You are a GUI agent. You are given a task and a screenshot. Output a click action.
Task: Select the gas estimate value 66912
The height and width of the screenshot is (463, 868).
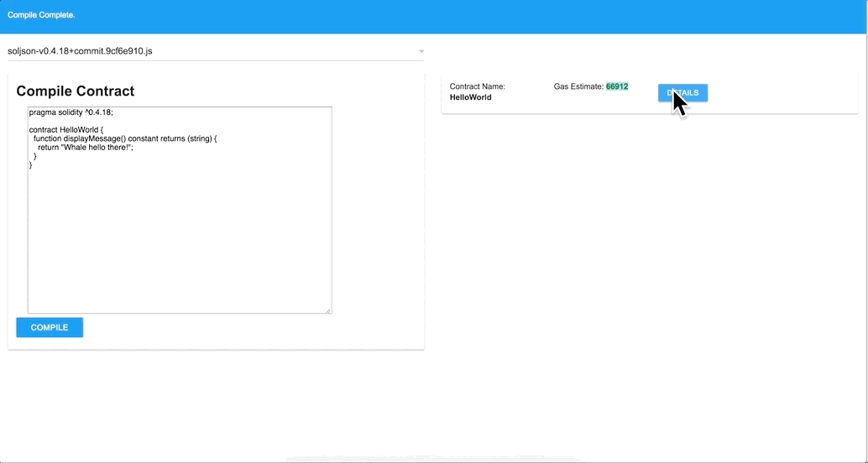point(617,86)
